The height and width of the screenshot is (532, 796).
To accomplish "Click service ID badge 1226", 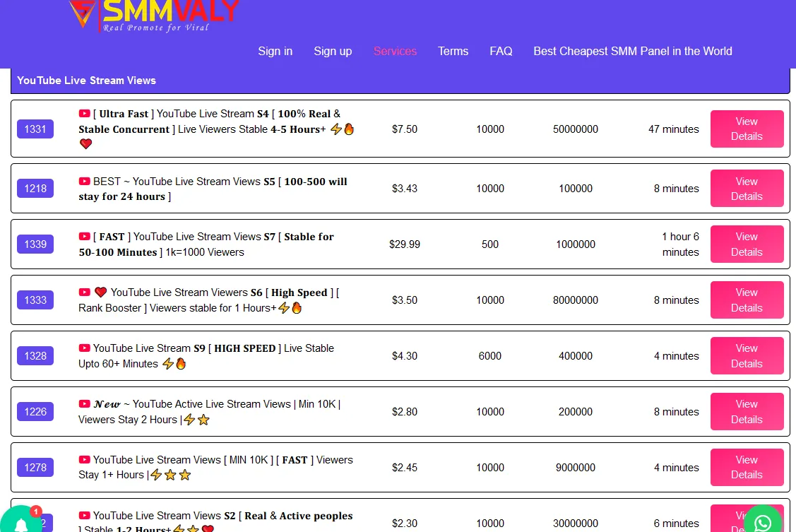I will [35, 412].
